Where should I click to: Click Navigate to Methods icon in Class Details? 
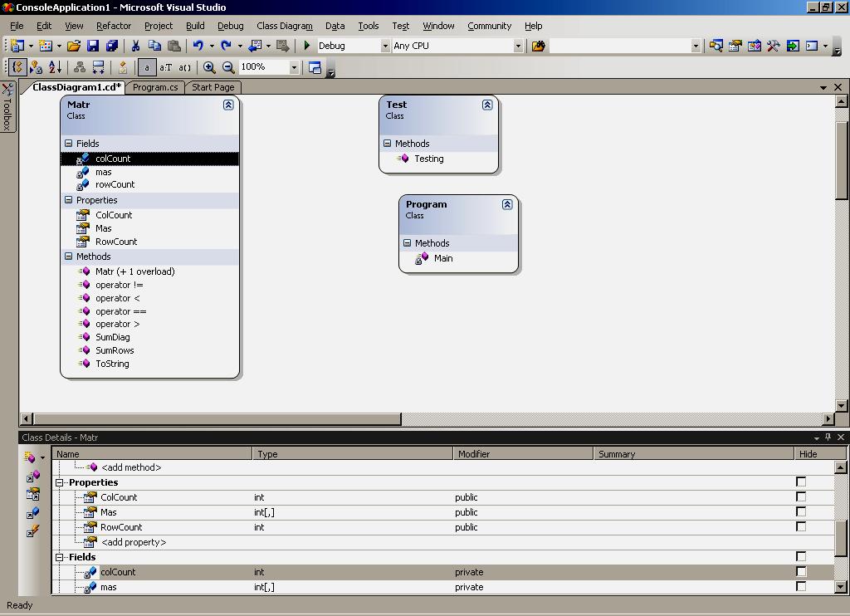(33, 476)
